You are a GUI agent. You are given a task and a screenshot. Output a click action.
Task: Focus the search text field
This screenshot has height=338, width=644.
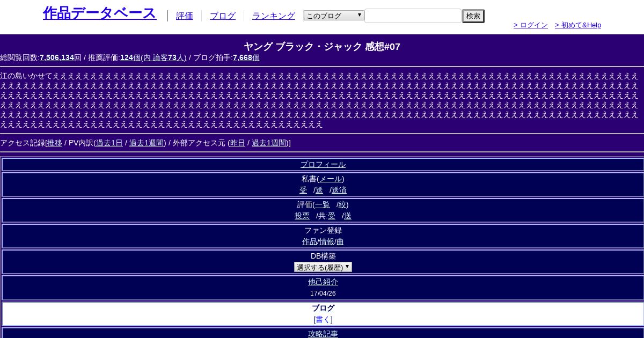413,16
